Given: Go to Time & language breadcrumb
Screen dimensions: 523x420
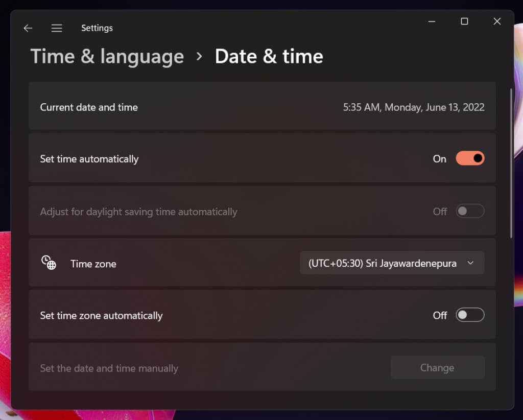Looking at the screenshot, I should (x=107, y=56).
